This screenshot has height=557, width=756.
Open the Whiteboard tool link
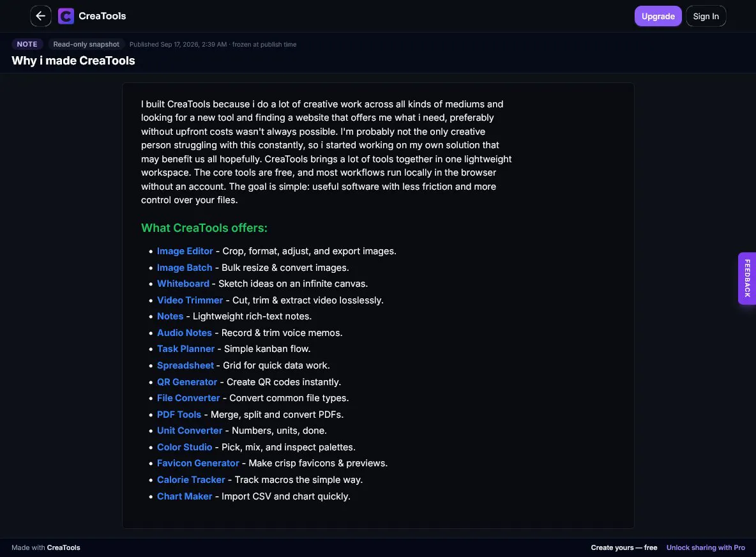(183, 284)
